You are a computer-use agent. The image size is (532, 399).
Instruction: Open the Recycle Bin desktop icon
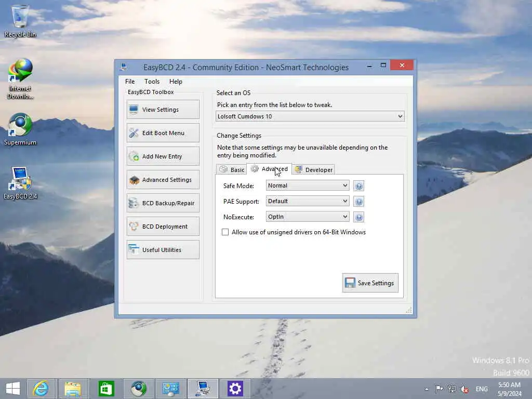click(x=20, y=21)
